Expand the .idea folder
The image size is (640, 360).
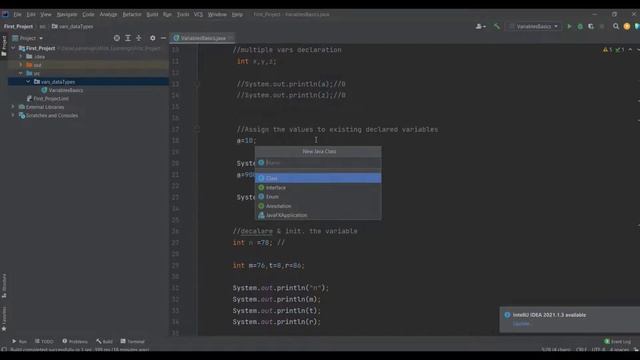tap(20, 56)
